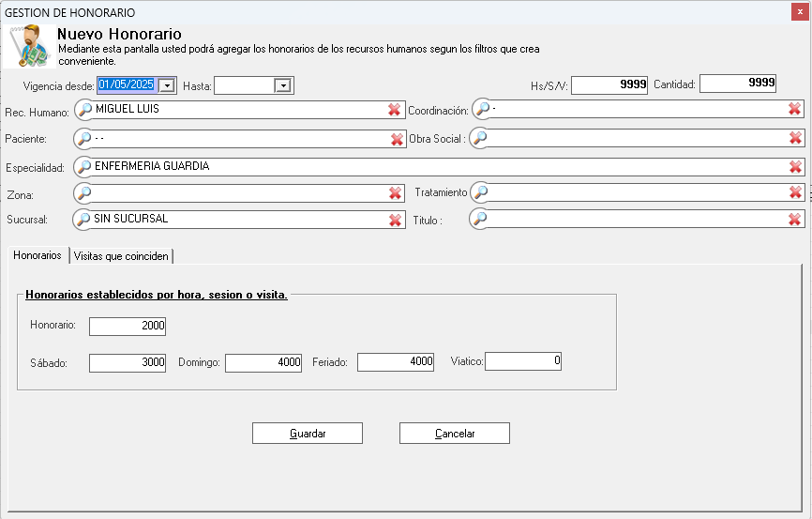Switch to Visitas que coinciden tab
Screen dimensions: 812x519
pyautogui.click(x=122, y=256)
